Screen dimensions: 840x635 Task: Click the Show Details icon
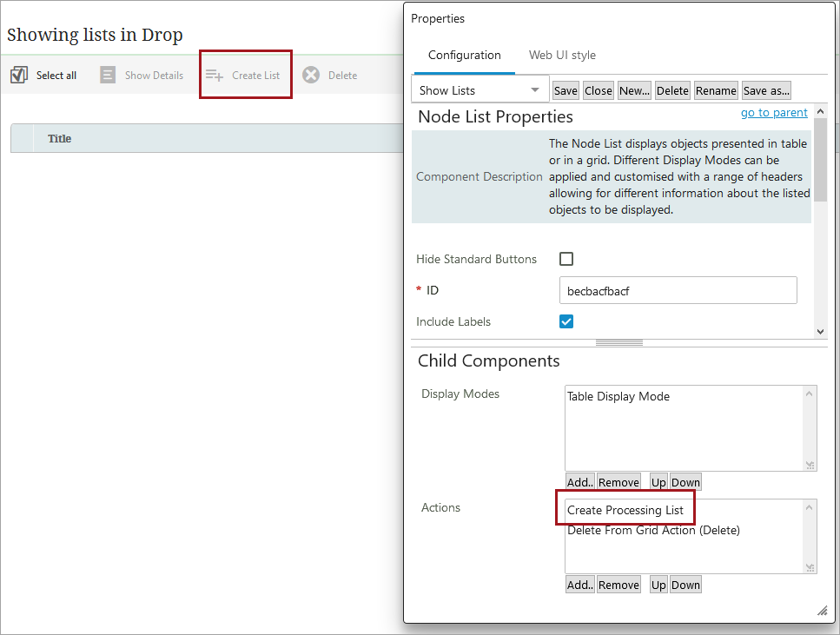click(x=108, y=76)
